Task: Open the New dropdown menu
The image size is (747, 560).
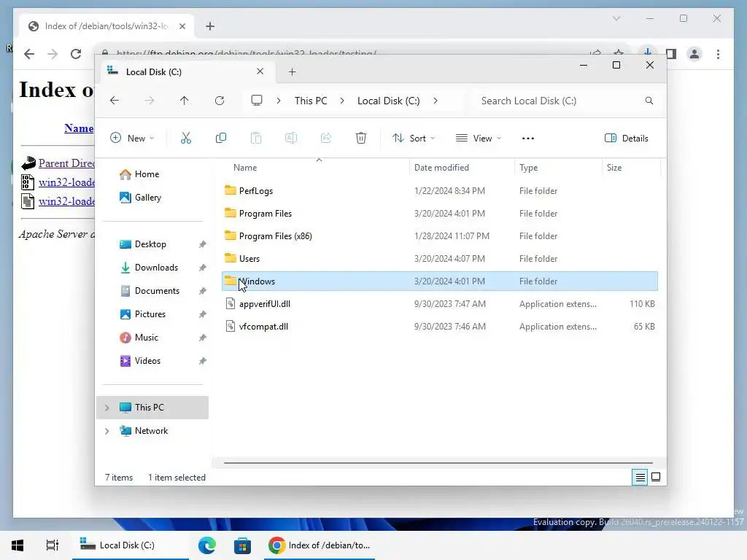Action: pos(132,138)
